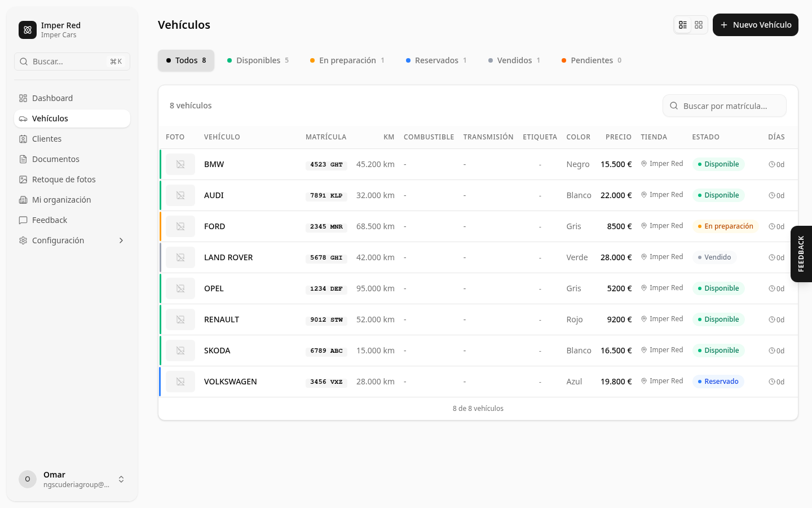Image resolution: width=812 pixels, height=508 pixels.
Task: Switch to grid view layout
Action: click(x=699, y=25)
